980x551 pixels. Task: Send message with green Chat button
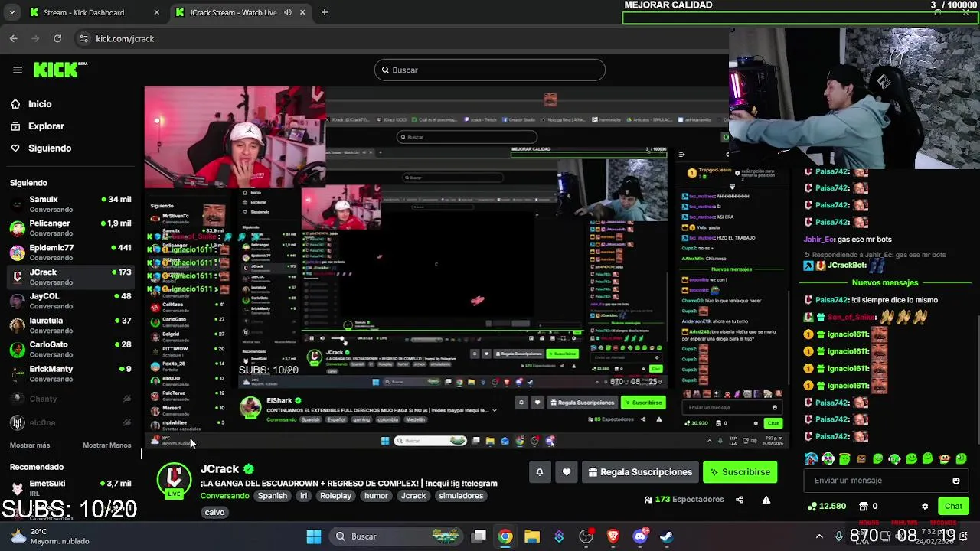953,507
